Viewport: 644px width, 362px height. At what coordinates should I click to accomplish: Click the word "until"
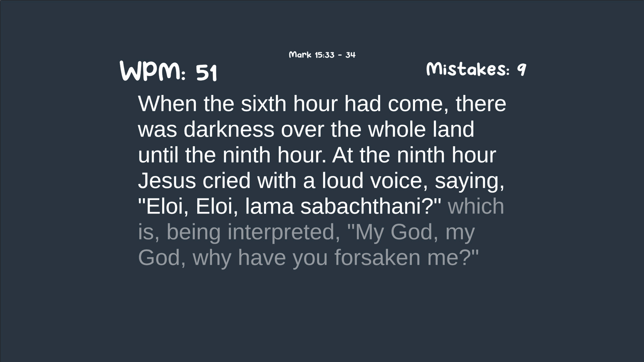158,155
